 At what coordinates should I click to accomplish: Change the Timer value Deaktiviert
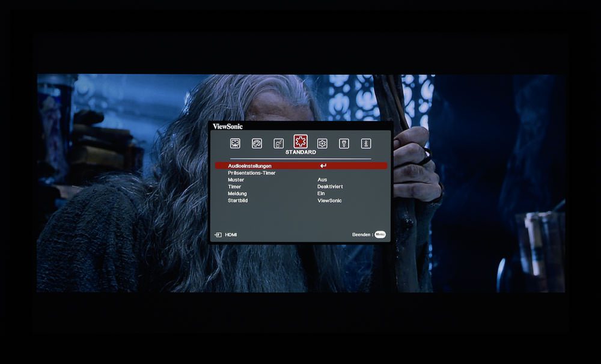[330, 187]
